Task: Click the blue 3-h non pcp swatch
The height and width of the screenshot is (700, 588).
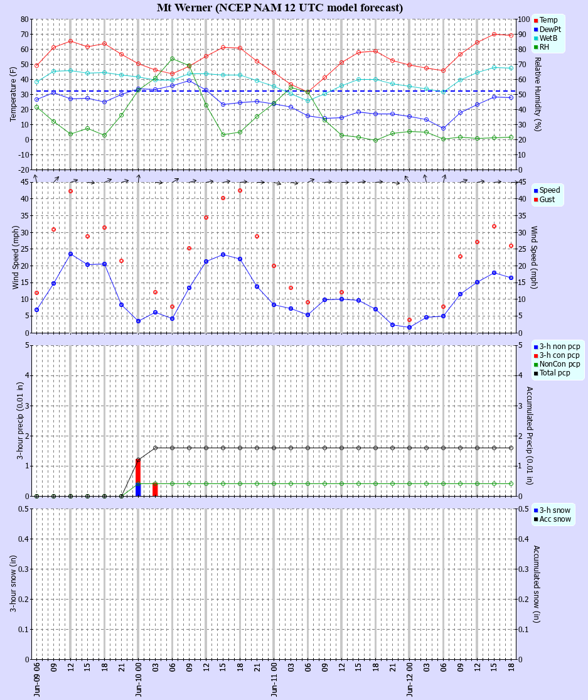Action: point(535,347)
